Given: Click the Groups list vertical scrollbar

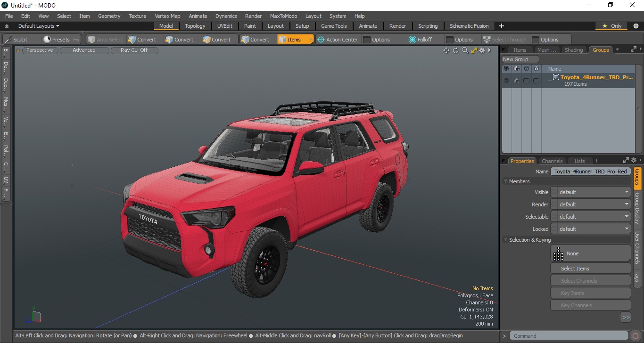Looking at the screenshot, I should [639, 109].
